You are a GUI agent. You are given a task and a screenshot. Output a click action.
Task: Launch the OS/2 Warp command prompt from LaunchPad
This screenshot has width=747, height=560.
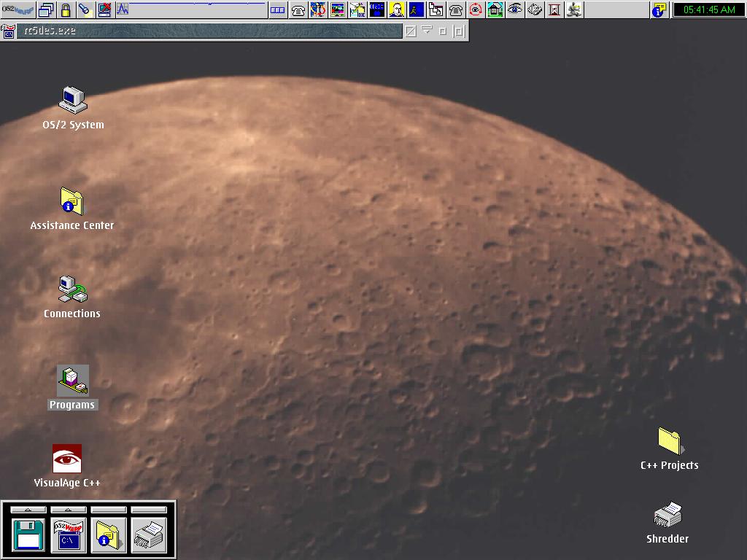tap(68, 534)
